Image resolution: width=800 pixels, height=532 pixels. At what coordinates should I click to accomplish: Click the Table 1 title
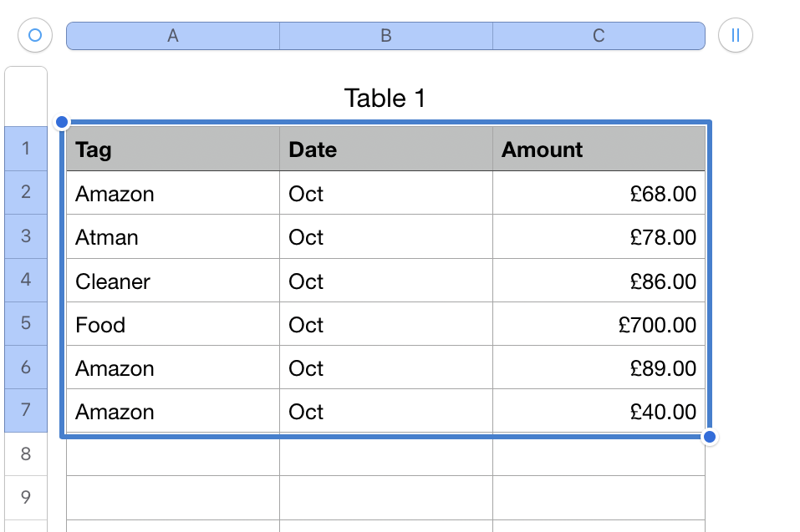(x=385, y=99)
